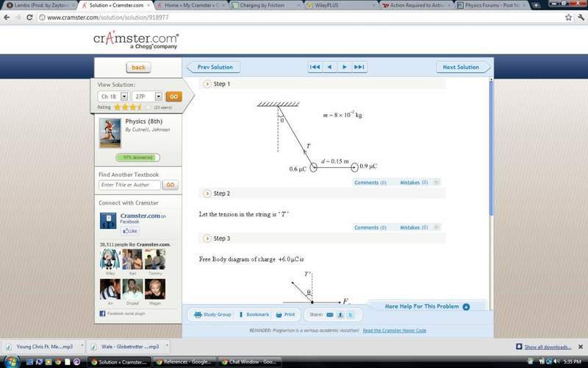Reload the page with the refresh icon
Image resolution: width=588 pixels, height=368 pixels.
coord(29,17)
